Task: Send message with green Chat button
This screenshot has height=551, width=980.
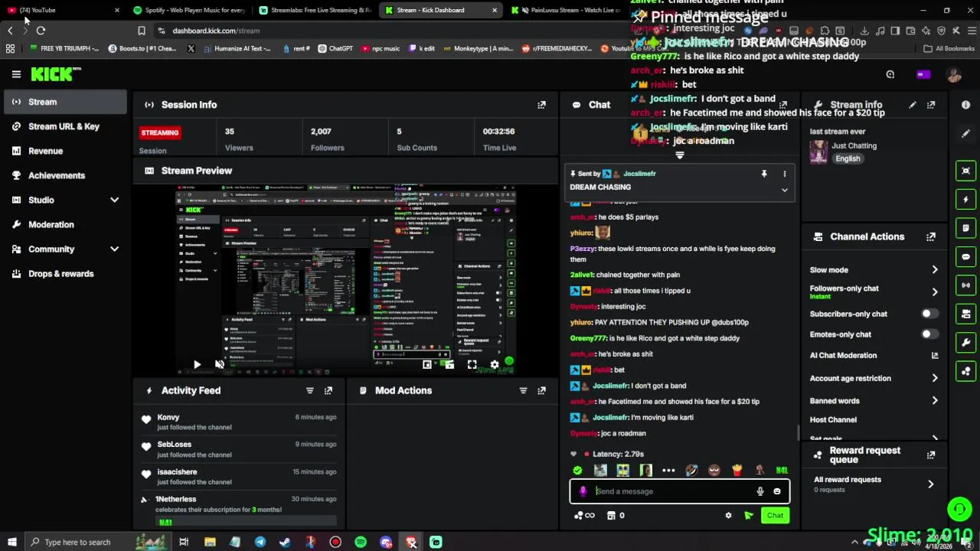Action: (x=775, y=516)
